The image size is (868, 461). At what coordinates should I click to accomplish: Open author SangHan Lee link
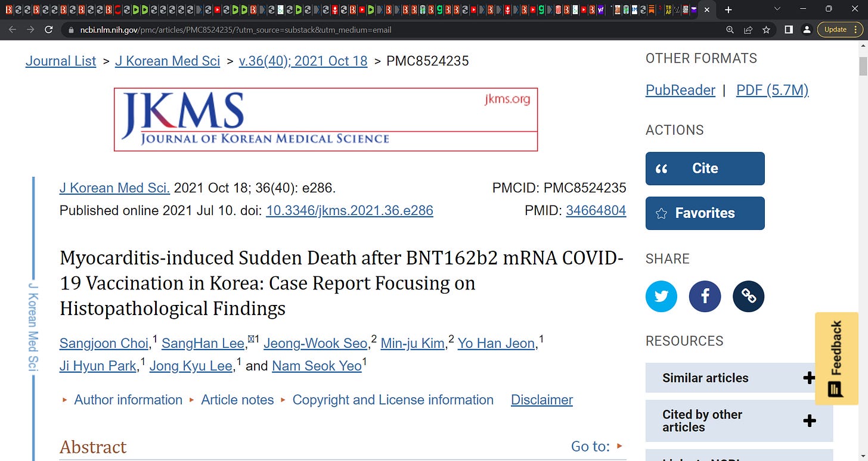pos(203,344)
